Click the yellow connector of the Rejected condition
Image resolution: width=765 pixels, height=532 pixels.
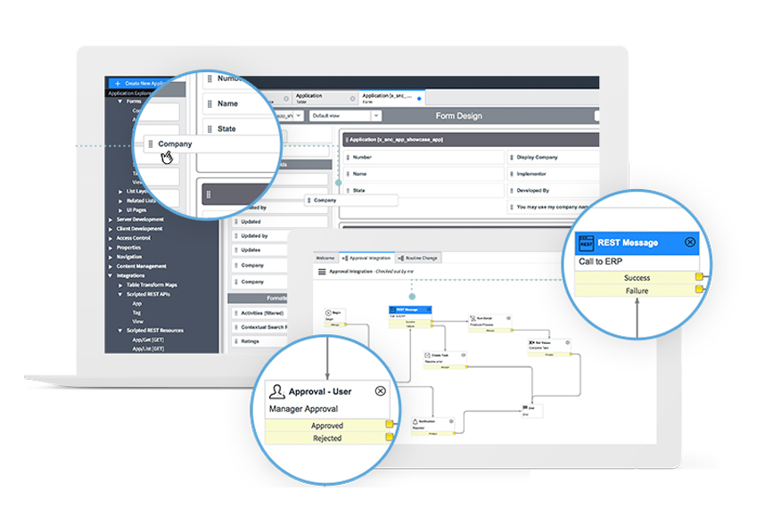tap(390, 437)
